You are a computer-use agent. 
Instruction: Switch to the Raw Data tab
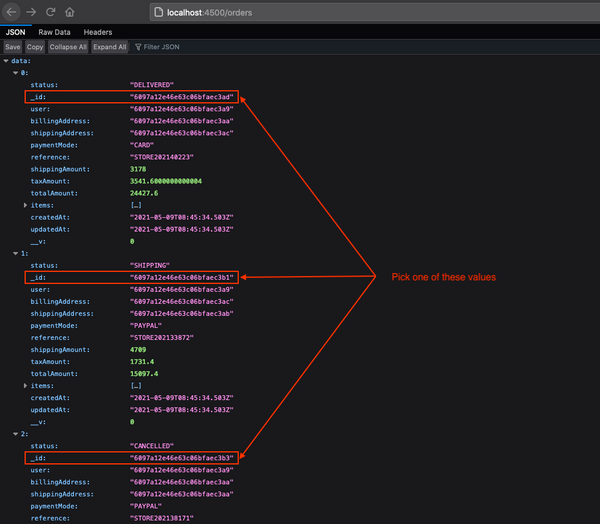point(53,32)
